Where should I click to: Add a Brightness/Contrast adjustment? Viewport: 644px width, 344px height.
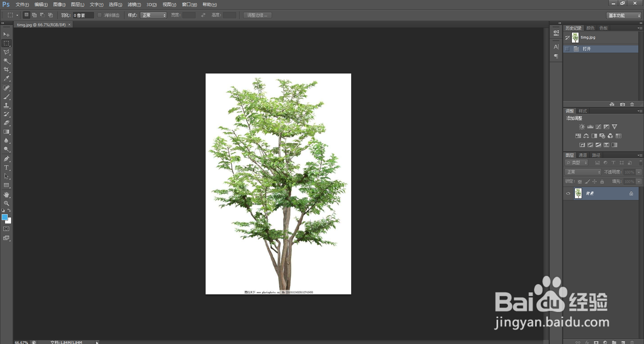coord(582,127)
